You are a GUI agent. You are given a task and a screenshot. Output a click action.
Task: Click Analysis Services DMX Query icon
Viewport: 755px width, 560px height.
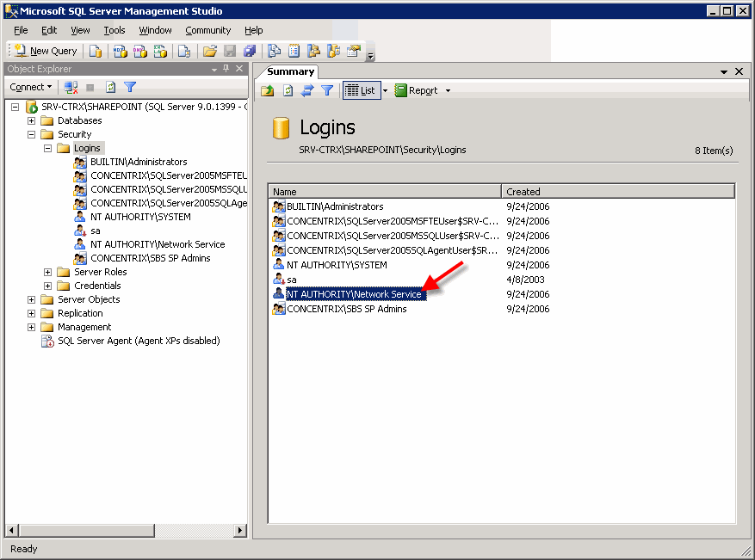[140, 51]
